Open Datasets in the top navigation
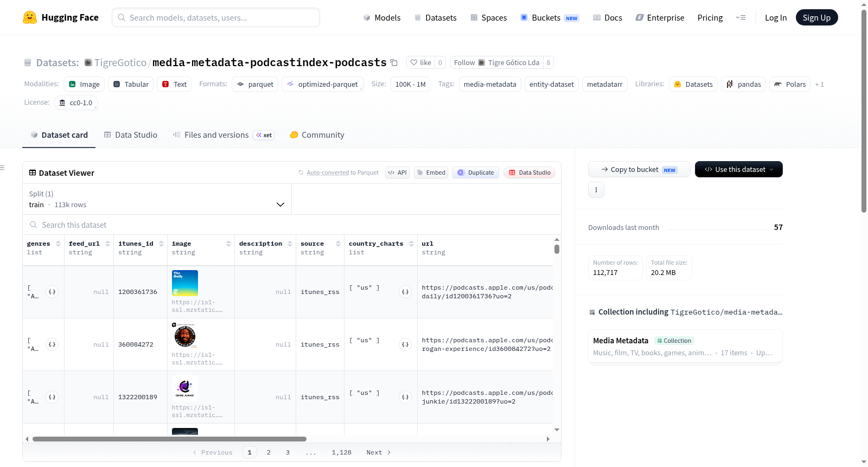Image resolution: width=868 pixels, height=467 pixels. (436, 17)
